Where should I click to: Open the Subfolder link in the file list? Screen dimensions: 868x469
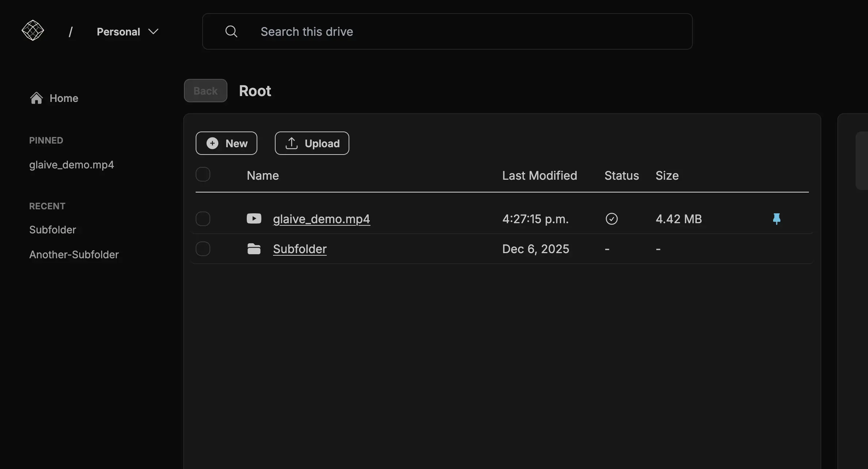pyautogui.click(x=300, y=249)
